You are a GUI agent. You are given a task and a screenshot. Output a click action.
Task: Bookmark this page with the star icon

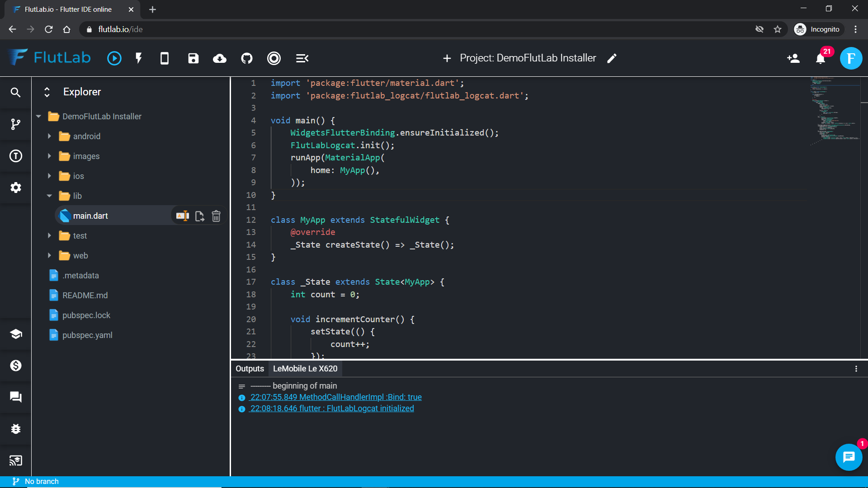778,29
